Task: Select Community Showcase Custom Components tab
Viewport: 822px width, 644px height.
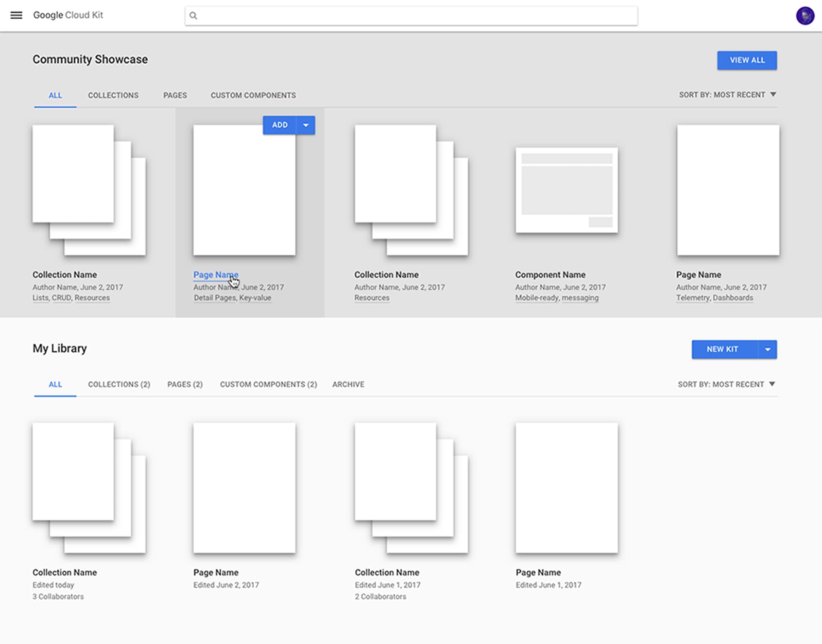Action: click(x=253, y=95)
